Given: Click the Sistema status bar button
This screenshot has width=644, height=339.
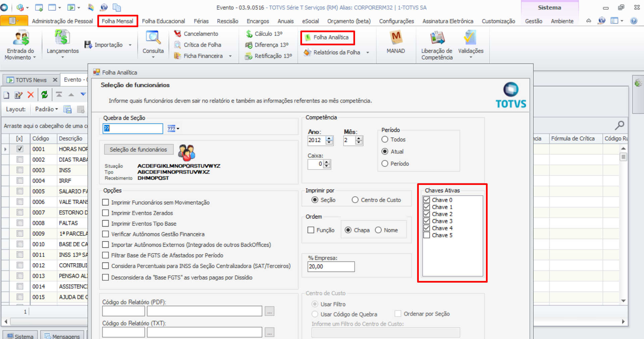Looking at the screenshot, I should pyautogui.click(x=20, y=336).
